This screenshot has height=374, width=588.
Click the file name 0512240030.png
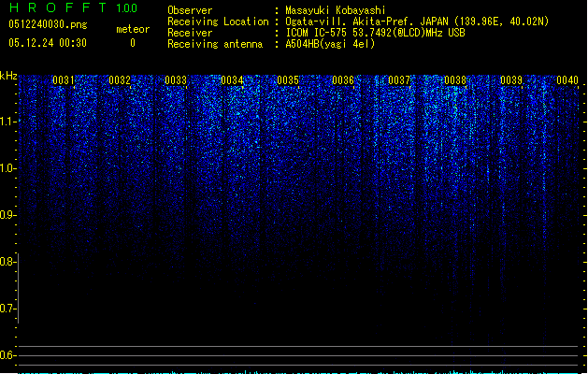tap(48, 24)
